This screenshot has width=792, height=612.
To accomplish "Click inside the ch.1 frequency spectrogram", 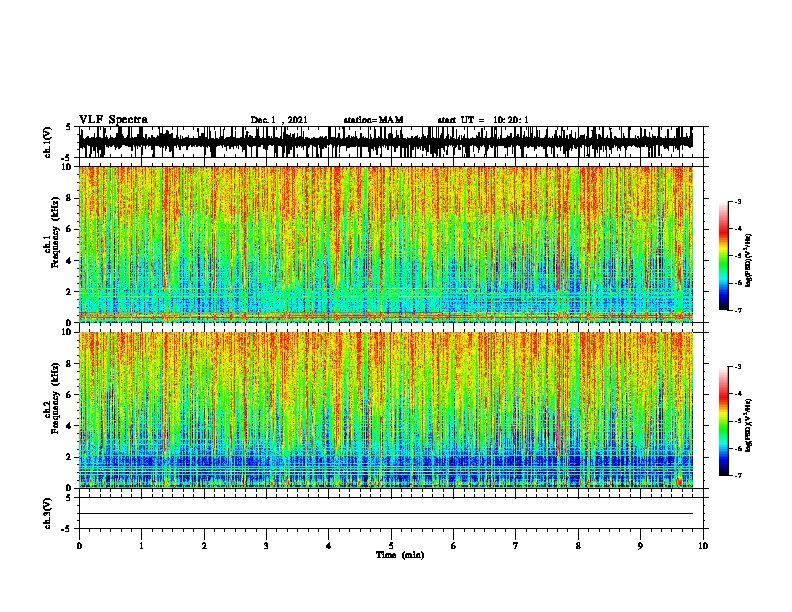I will pyautogui.click(x=386, y=244).
